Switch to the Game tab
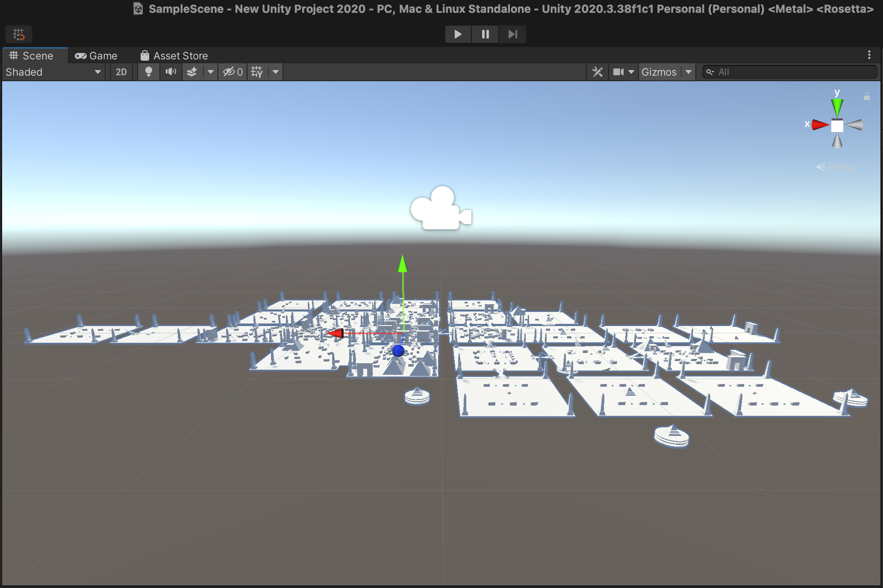 (x=97, y=56)
